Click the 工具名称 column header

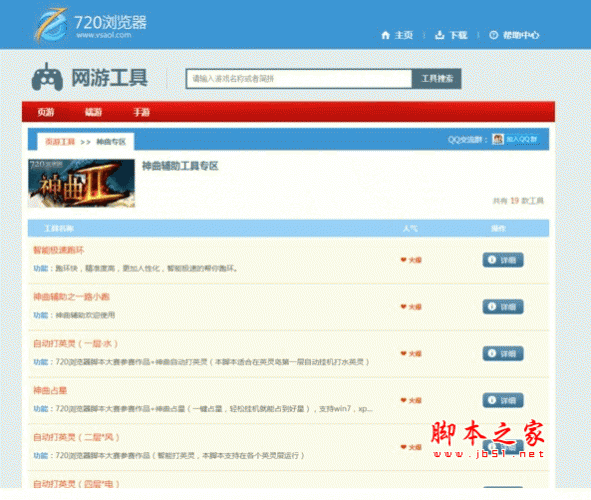pyautogui.click(x=59, y=228)
